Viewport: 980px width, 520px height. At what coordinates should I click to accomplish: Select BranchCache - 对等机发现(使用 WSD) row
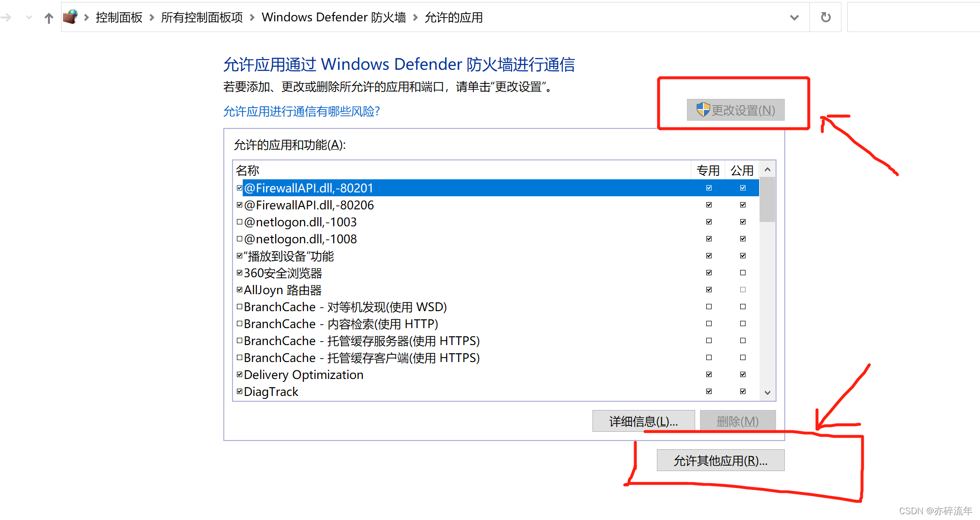coord(496,307)
